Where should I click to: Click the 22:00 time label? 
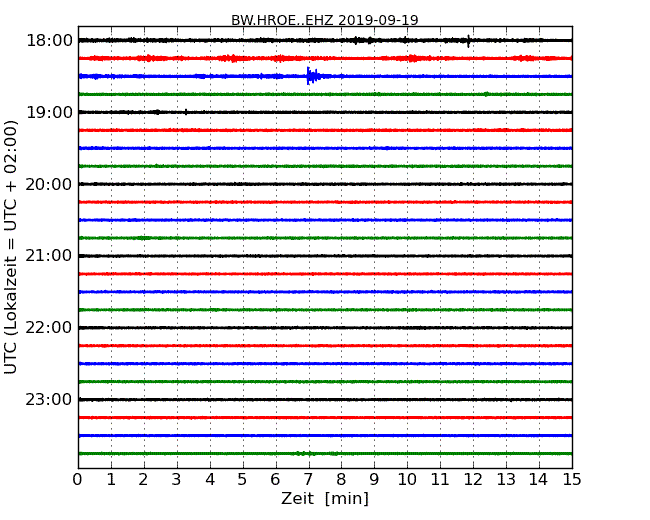49,328
